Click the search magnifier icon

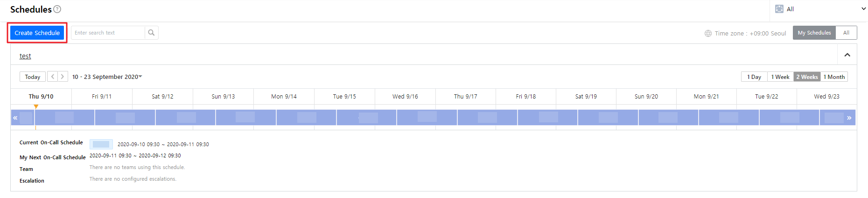pyautogui.click(x=151, y=33)
